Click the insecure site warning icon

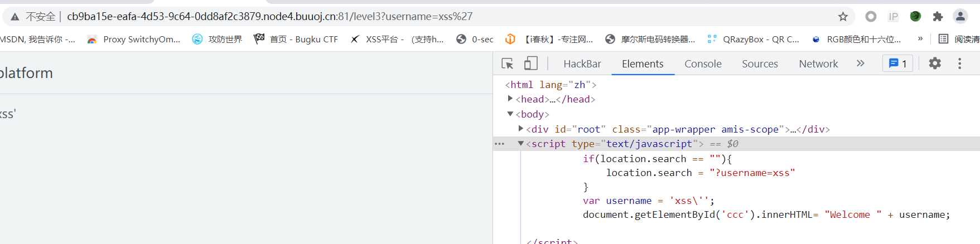pyautogui.click(x=15, y=17)
